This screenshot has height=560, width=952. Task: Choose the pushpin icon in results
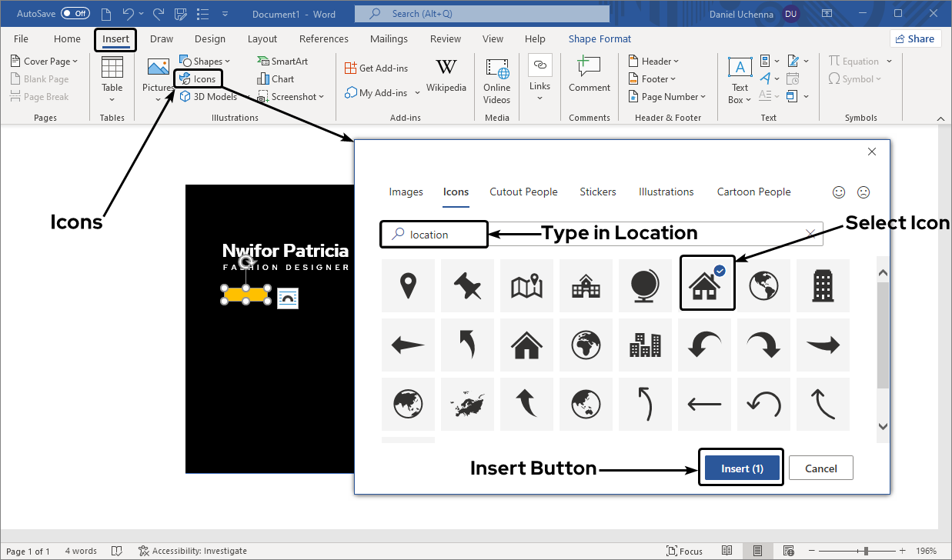[467, 286]
